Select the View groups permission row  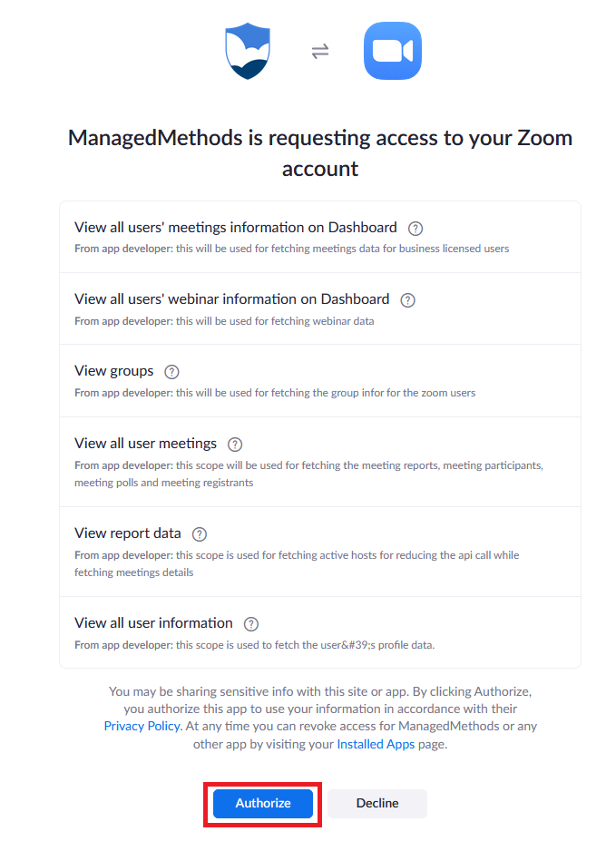(x=319, y=381)
